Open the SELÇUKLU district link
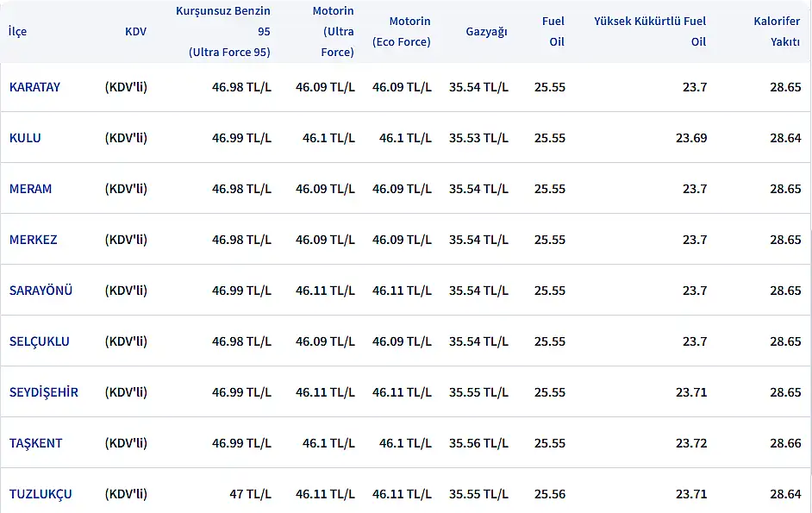This screenshot has width=812, height=513. pos(40,341)
